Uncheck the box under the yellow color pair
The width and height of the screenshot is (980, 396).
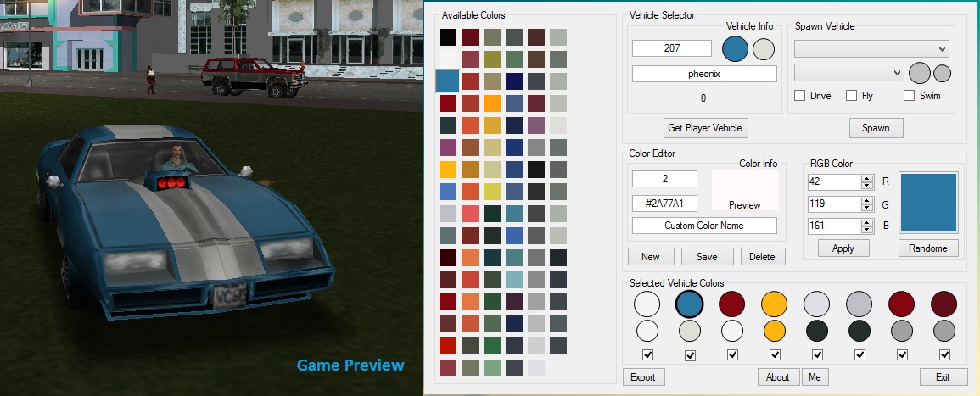click(x=775, y=355)
